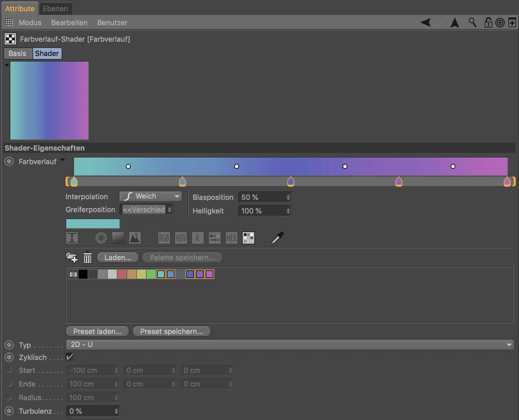The width and height of the screenshot is (519, 420).
Task: Open the Interpolation dropdown showing Weich
Action: (150, 196)
